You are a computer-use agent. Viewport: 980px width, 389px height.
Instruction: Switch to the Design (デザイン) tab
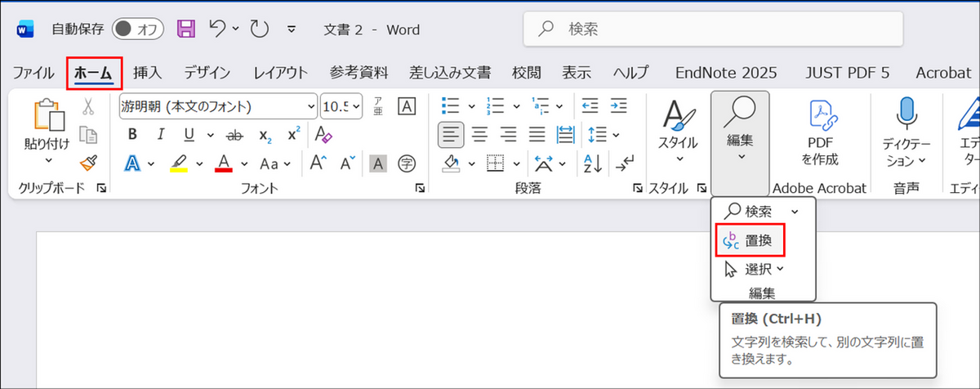point(207,73)
